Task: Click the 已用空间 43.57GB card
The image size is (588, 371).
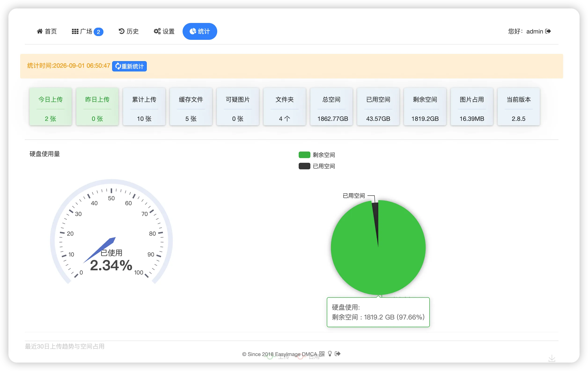Action: [x=378, y=107]
